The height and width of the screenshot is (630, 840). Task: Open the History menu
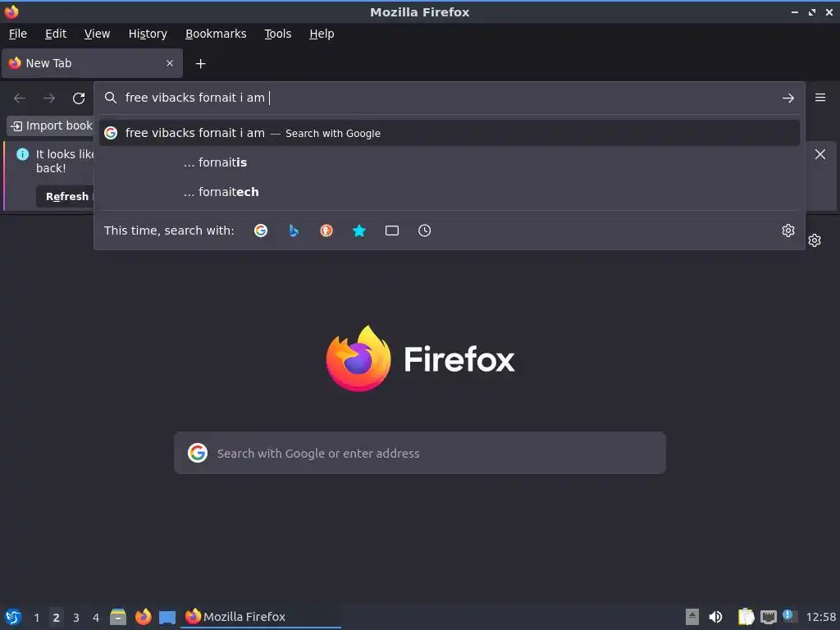click(x=148, y=34)
